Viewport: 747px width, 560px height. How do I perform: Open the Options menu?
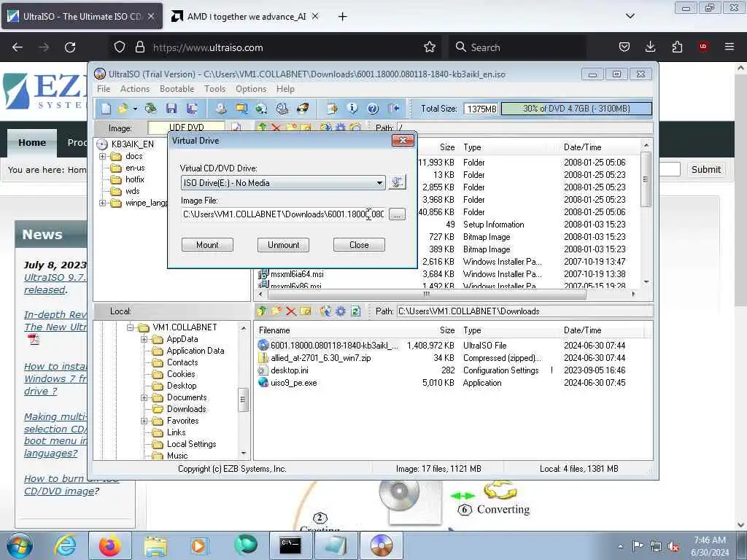pyautogui.click(x=251, y=89)
